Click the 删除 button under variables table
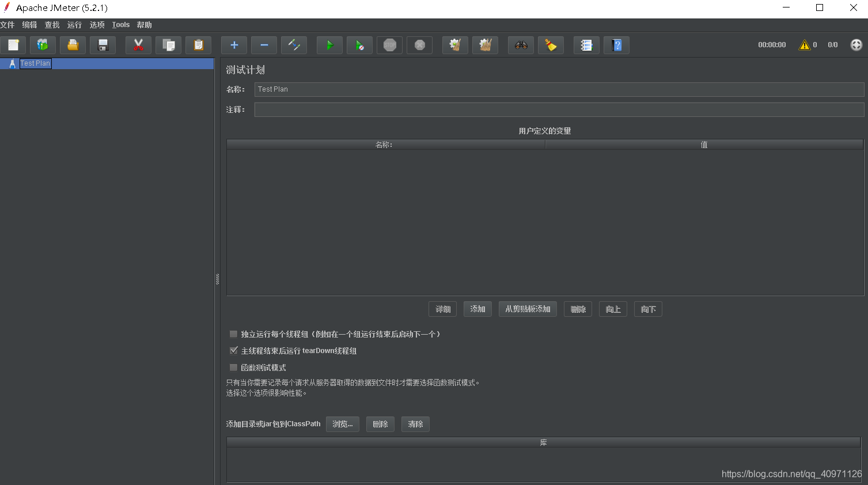The width and height of the screenshot is (868, 485). tap(578, 309)
